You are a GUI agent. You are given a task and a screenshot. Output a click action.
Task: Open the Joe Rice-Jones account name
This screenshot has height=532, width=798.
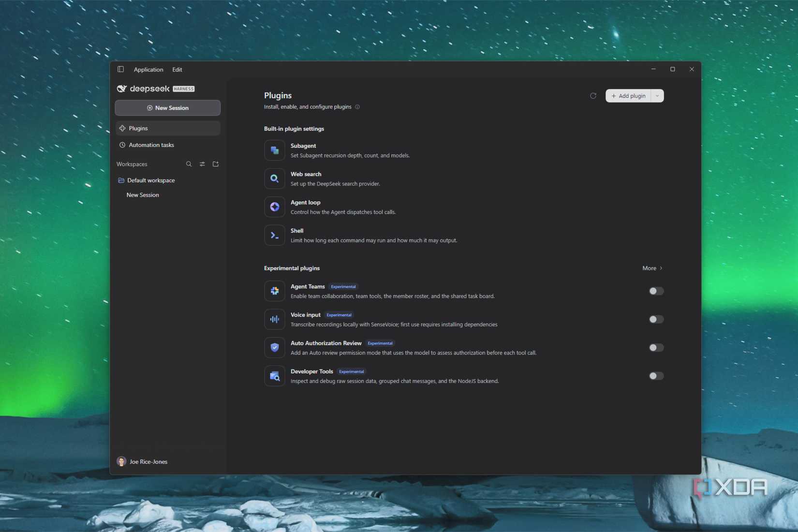point(148,462)
